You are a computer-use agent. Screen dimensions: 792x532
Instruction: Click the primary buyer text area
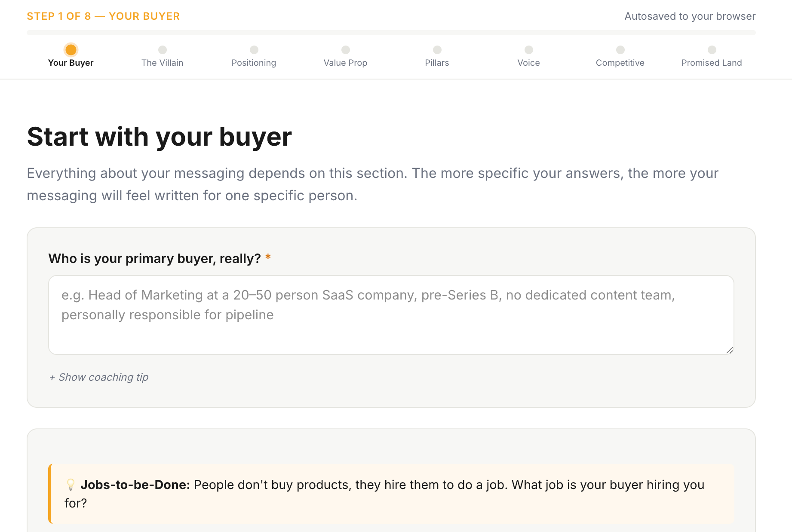click(391, 315)
